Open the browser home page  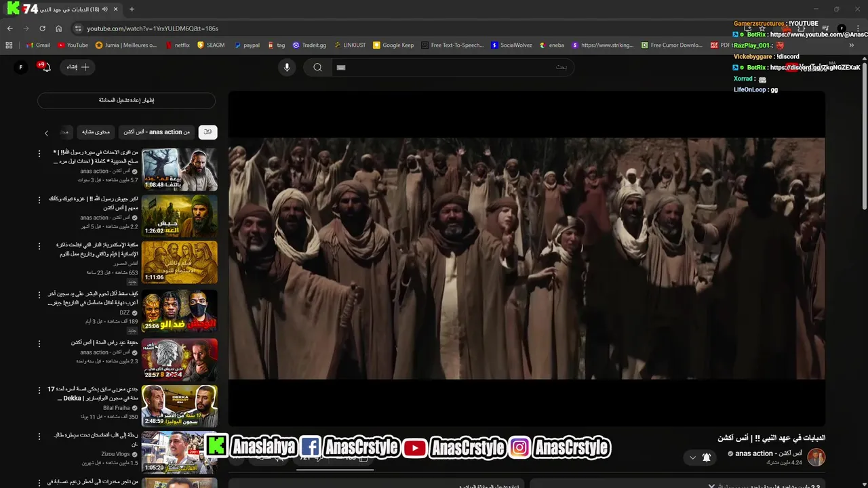(58, 28)
